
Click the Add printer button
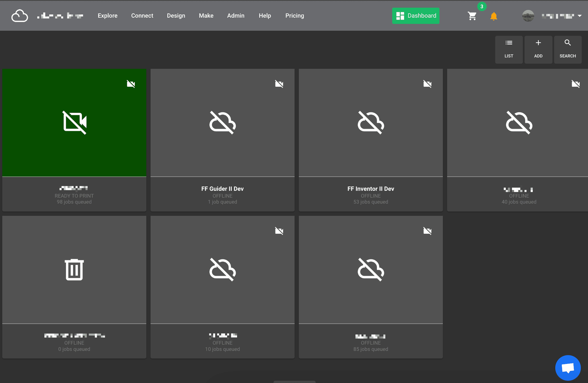pos(538,49)
